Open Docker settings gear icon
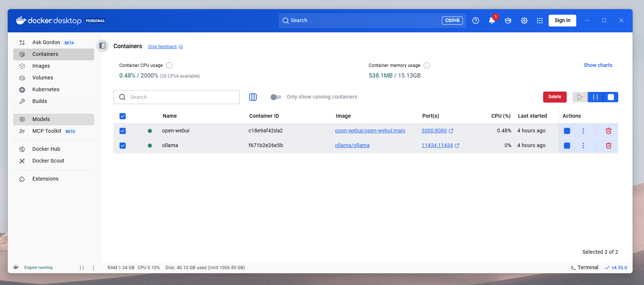This screenshot has width=644, height=285. pyautogui.click(x=524, y=21)
